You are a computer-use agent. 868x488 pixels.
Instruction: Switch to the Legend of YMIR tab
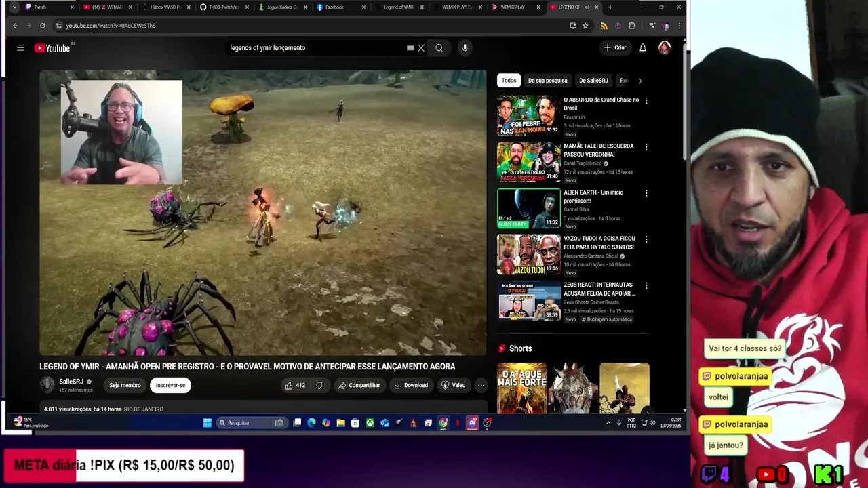pyautogui.click(x=399, y=7)
